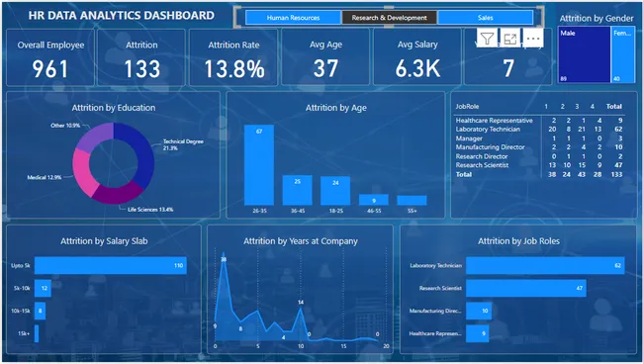Open focus mode for the card visual
643x364 pixels.
[x=509, y=39]
